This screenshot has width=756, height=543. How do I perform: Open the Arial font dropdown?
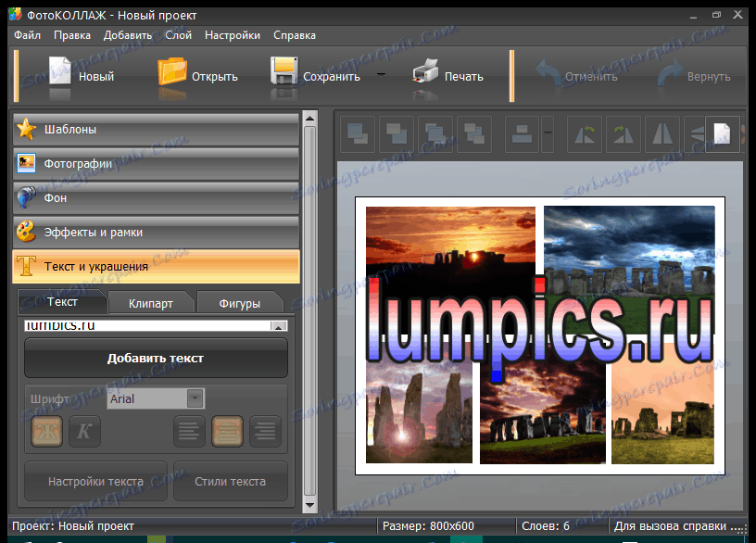point(195,398)
